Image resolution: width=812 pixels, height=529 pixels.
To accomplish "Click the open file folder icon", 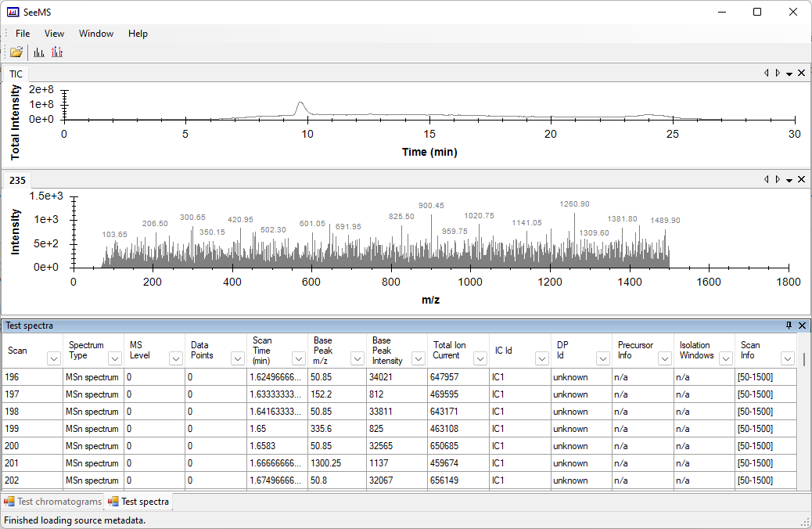I will [x=16, y=52].
